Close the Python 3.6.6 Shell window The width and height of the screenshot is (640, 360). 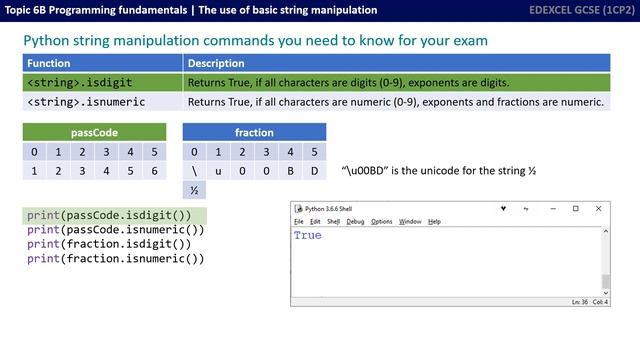pos(598,209)
